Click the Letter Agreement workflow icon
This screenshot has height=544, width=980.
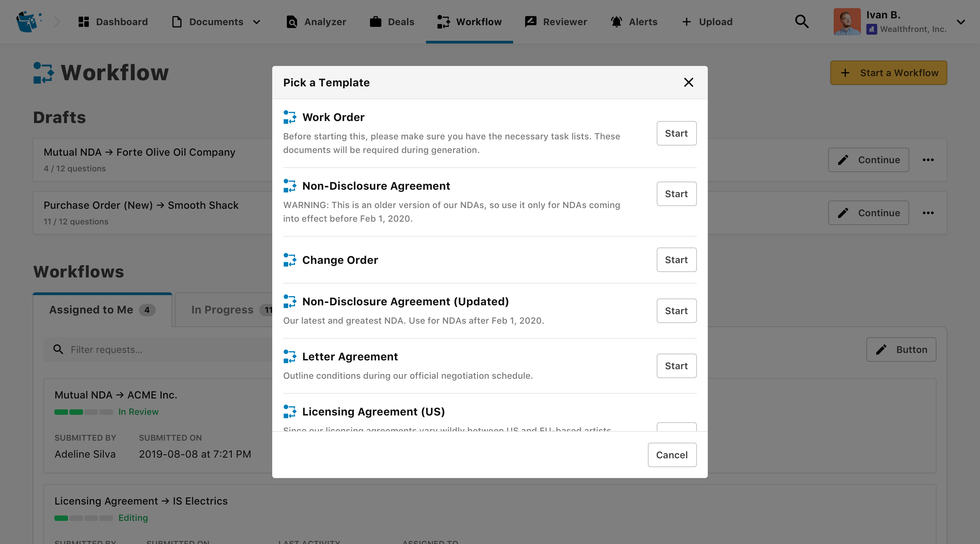[x=290, y=357]
